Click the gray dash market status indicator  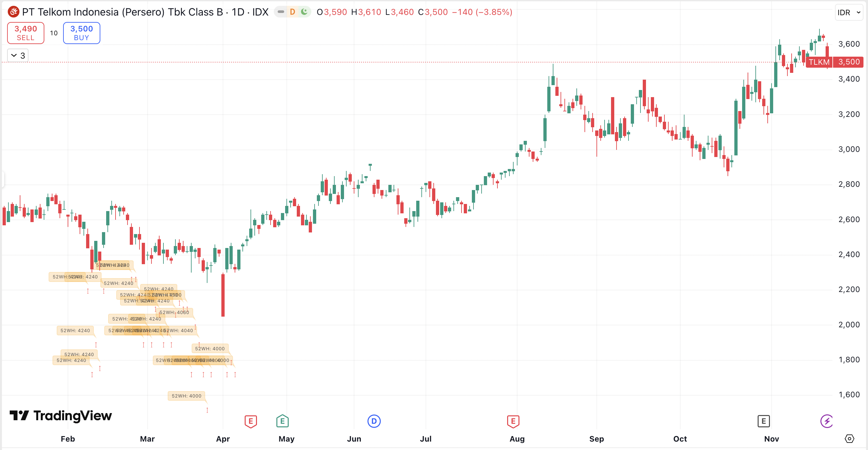[281, 12]
